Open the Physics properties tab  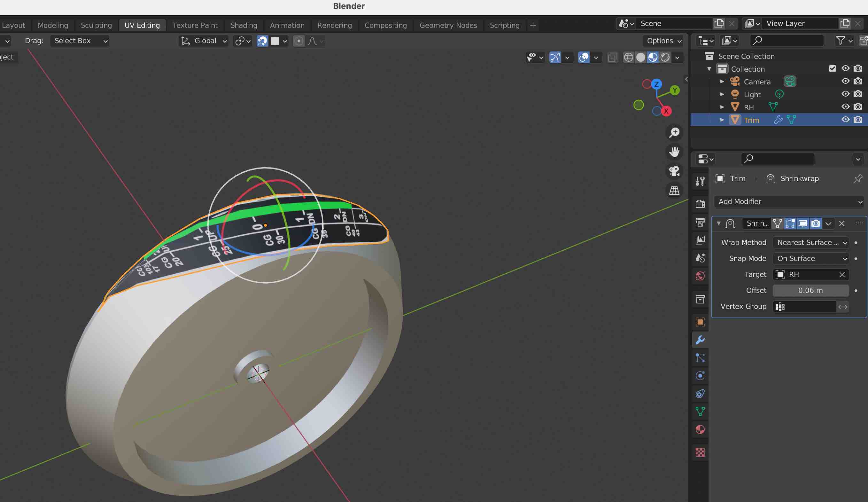coord(700,376)
